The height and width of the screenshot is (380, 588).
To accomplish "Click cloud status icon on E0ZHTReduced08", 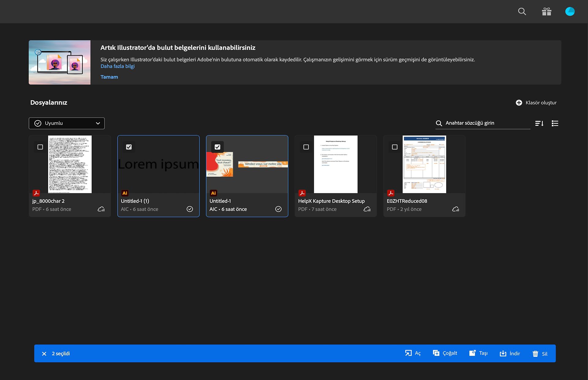I will [456, 209].
